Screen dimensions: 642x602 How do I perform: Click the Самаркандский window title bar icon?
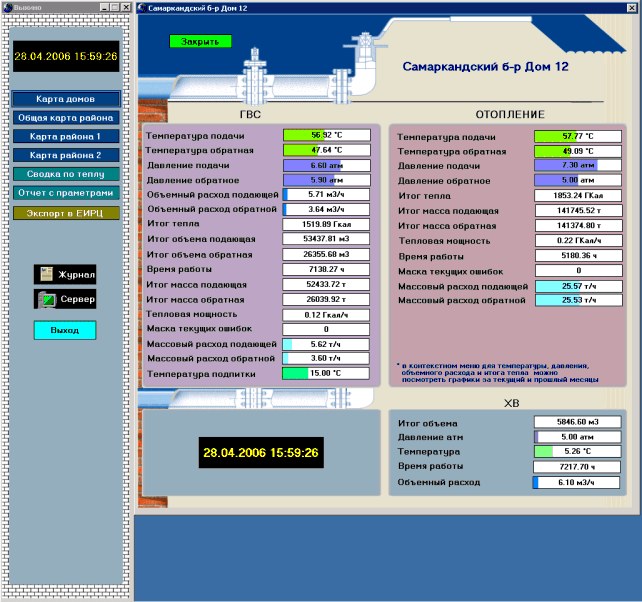pyautogui.click(x=141, y=7)
